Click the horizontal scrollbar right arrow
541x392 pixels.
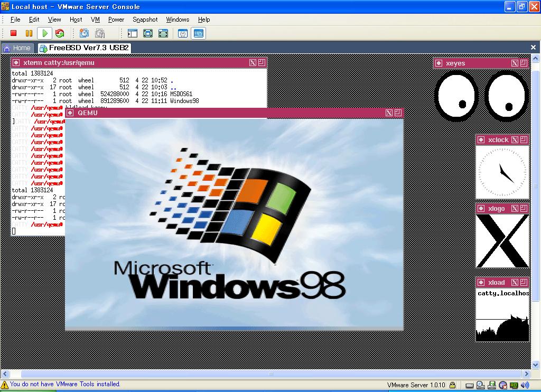527,374
